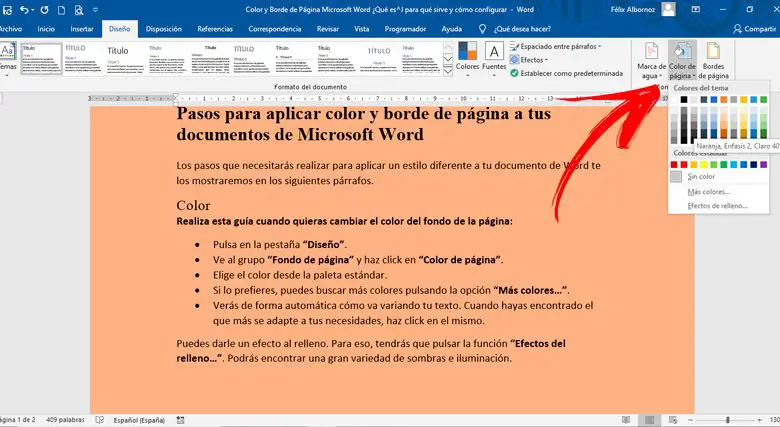The width and height of the screenshot is (780, 427).
Task: Choose standard dark navy color swatch
Action: (754, 164)
